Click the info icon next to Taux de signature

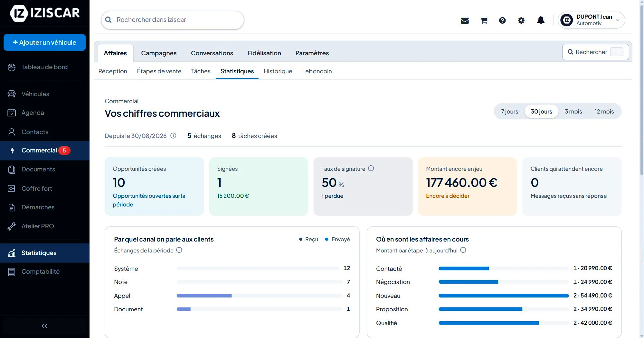pyautogui.click(x=371, y=168)
